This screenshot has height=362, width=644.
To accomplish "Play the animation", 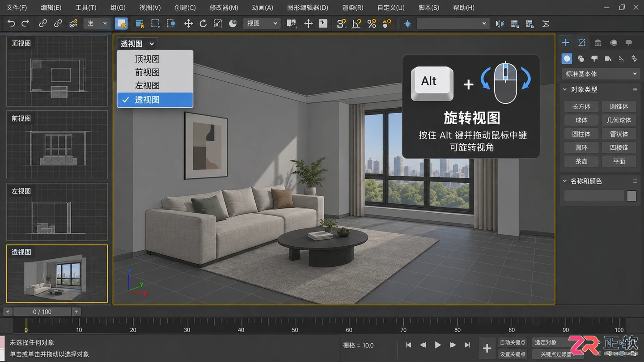I will coord(438,345).
